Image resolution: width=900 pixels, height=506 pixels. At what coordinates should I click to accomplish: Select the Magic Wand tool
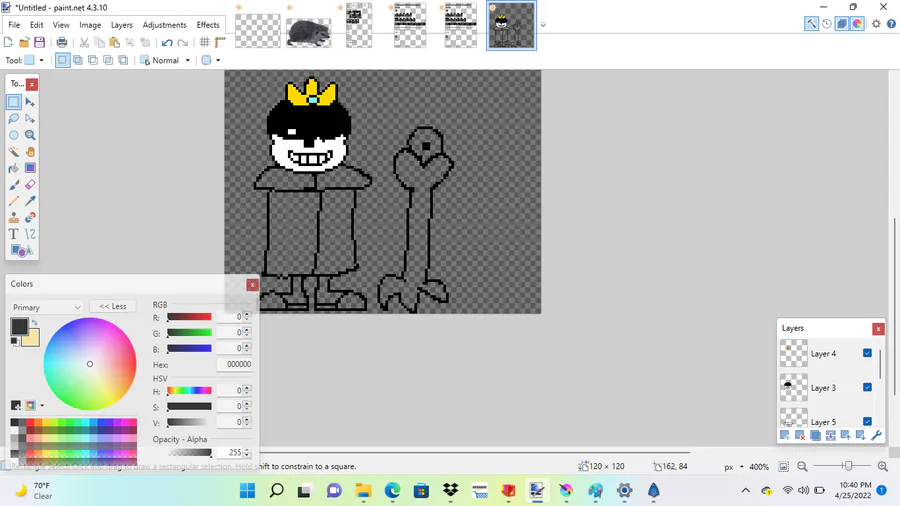coord(14,151)
